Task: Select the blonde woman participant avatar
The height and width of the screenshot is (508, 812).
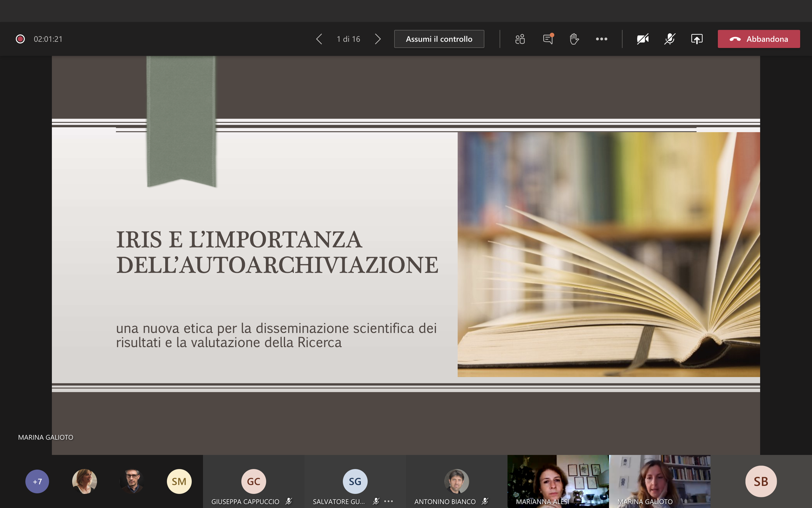Action: pyautogui.click(x=85, y=481)
